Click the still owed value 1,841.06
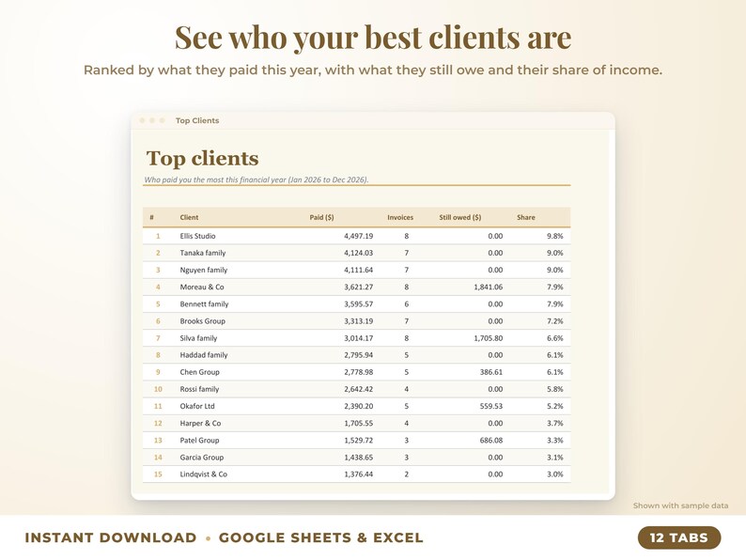 pos(489,287)
